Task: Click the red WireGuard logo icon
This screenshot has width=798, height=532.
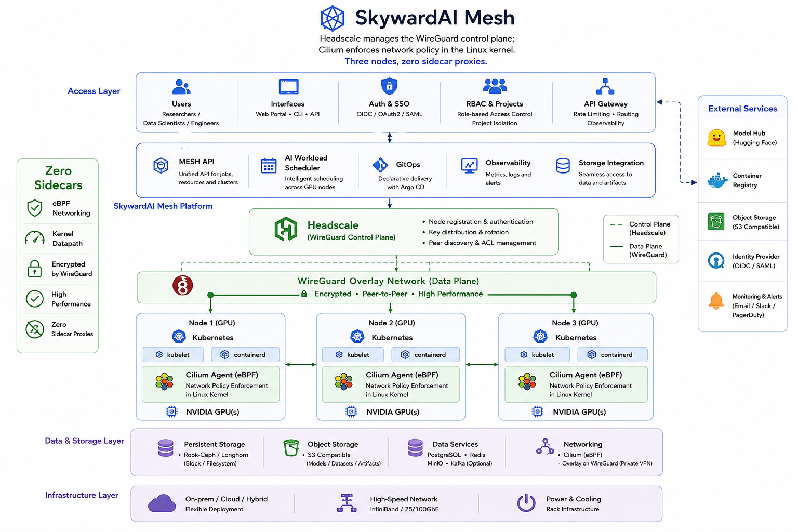Action: (x=183, y=285)
